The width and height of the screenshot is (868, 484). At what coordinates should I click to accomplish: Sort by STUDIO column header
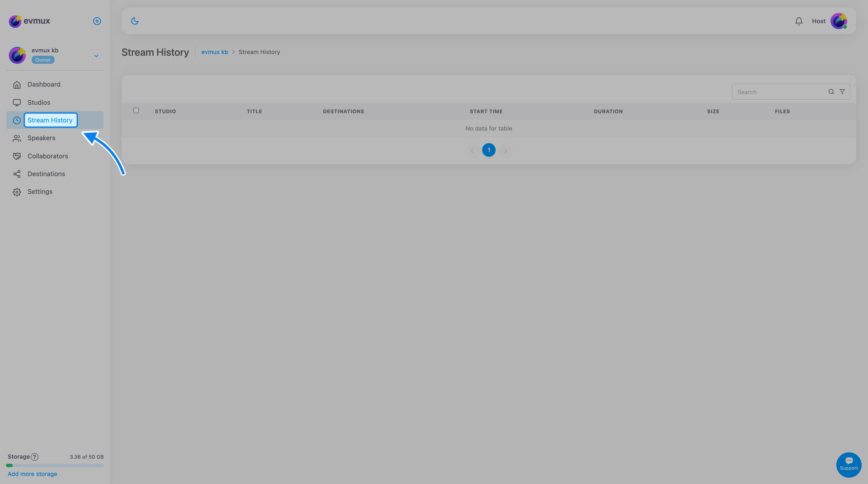click(165, 111)
